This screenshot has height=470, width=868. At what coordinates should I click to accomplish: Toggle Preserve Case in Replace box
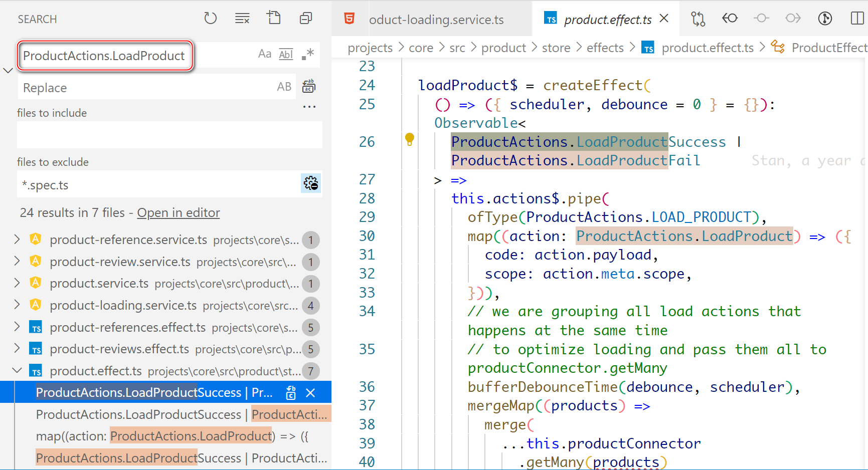click(x=284, y=87)
